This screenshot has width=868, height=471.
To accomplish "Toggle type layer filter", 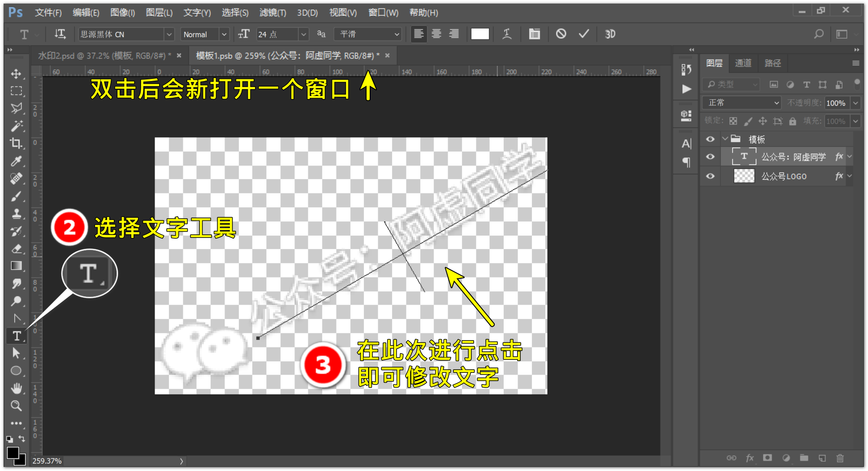I will click(806, 84).
